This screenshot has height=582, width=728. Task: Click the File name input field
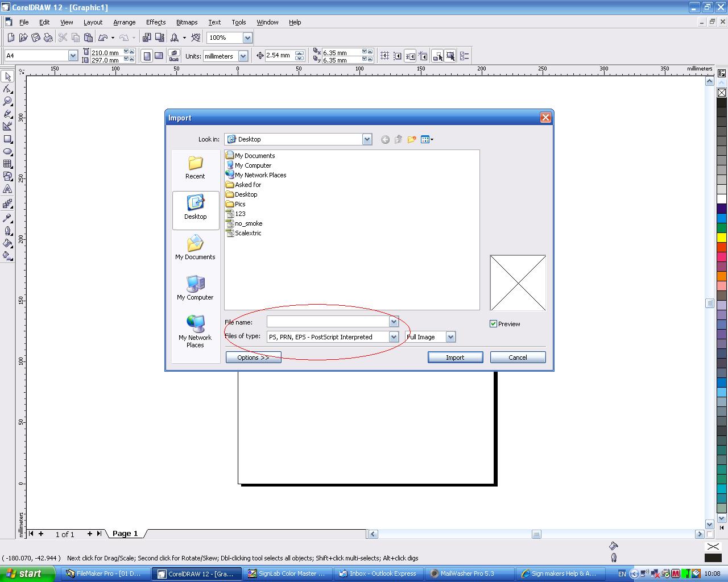coord(328,322)
